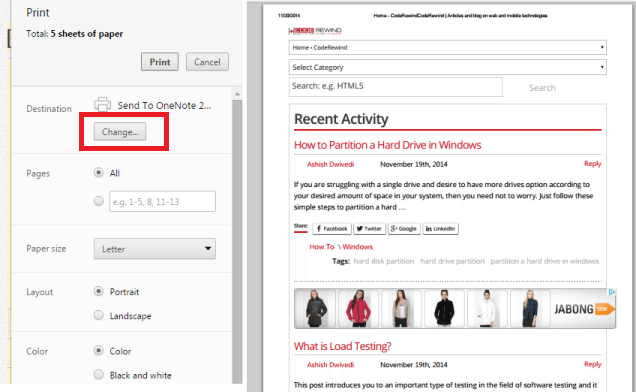
Task: Click the white jacket ad thumbnail
Action: click(487, 308)
